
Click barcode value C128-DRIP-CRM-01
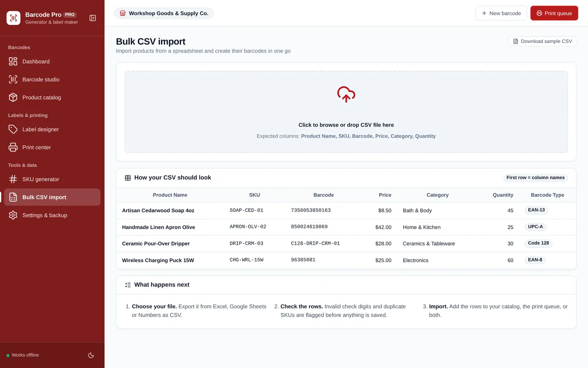[x=315, y=244]
